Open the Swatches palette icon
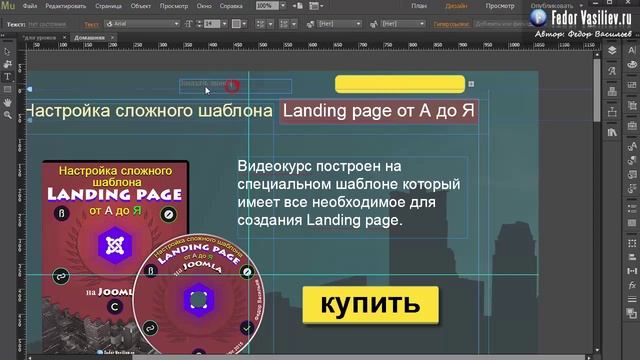 tap(632, 65)
